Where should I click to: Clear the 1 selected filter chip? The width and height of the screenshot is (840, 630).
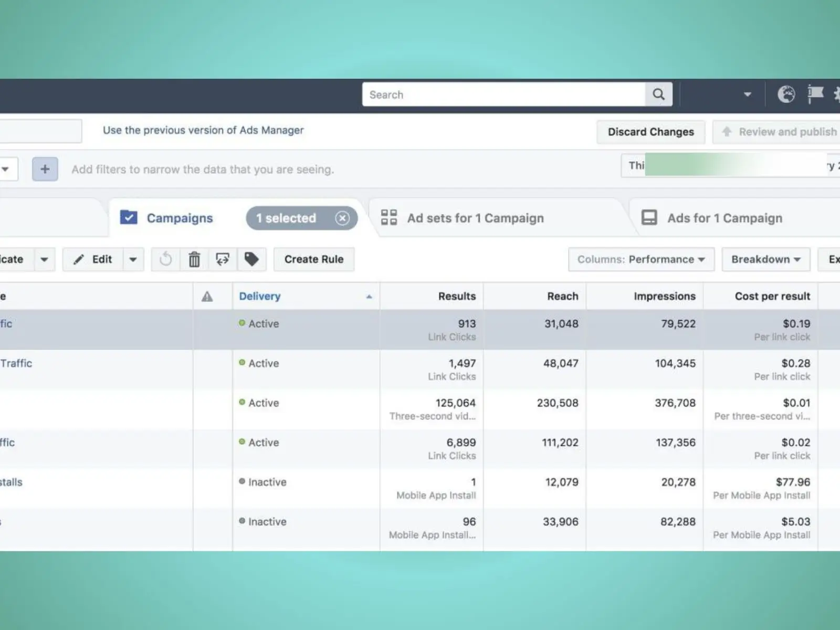(x=342, y=218)
